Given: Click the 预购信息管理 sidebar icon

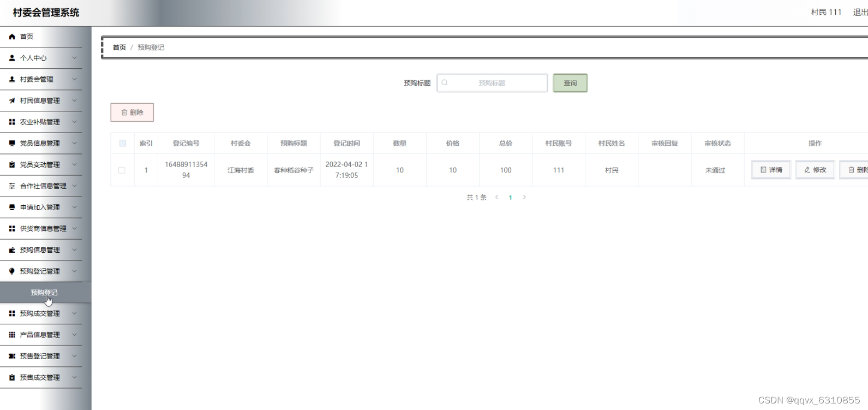Looking at the screenshot, I should click(x=12, y=249).
